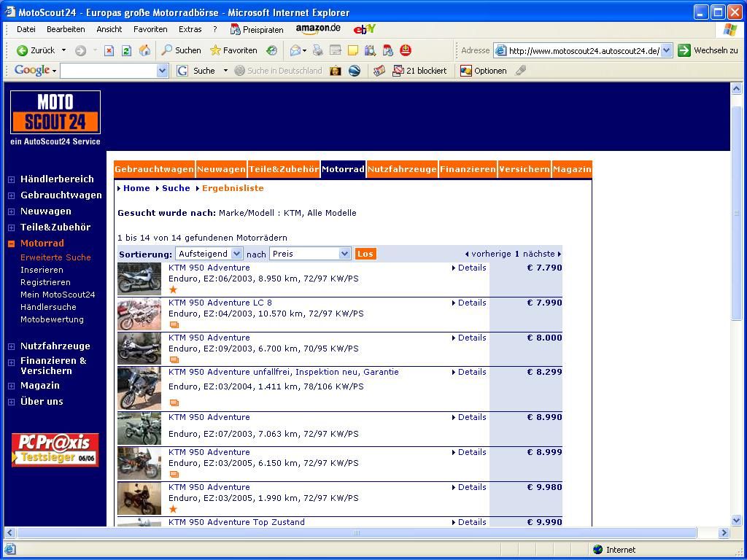Click the MotoScout24 logo
This screenshot has height=560, width=747.
tap(55, 113)
